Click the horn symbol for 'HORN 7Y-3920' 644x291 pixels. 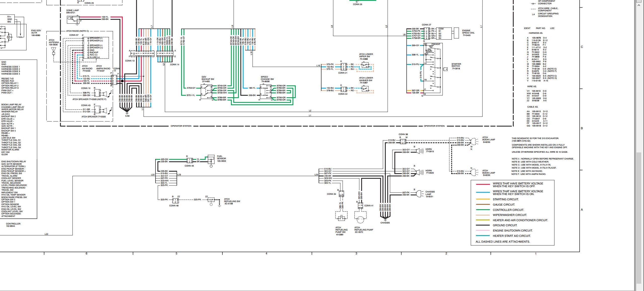tap(420, 172)
